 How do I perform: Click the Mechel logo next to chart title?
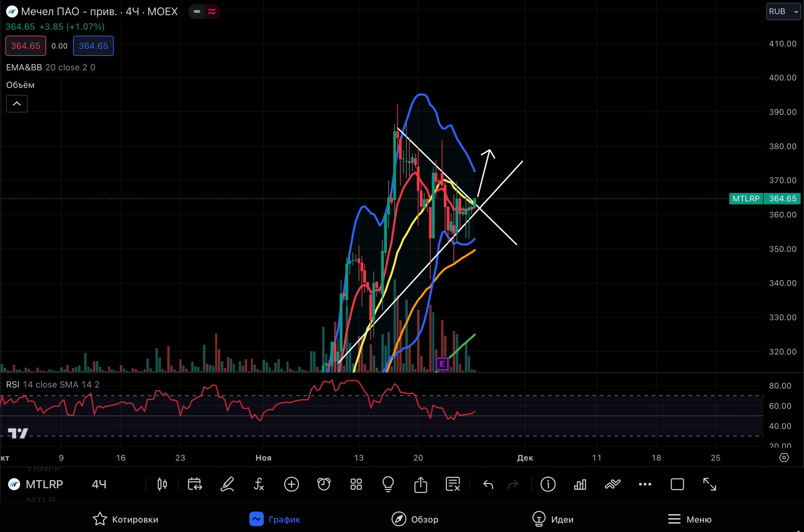tap(12, 12)
